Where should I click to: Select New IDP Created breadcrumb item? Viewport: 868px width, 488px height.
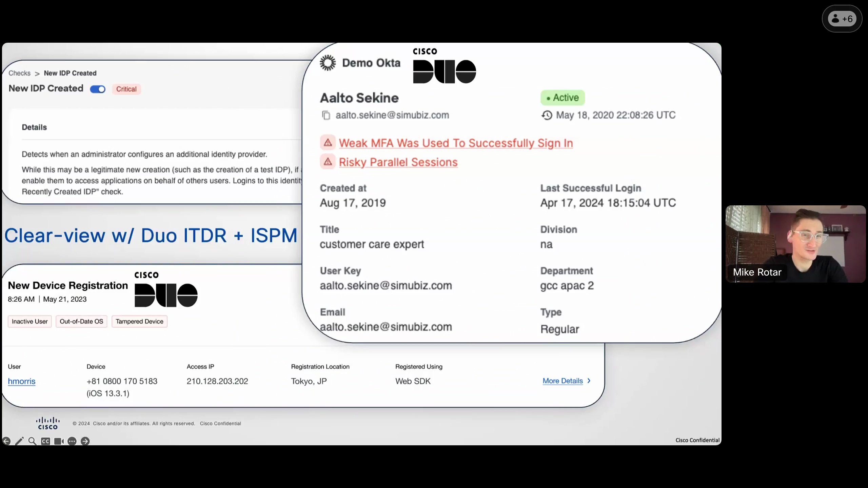coord(70,73)
